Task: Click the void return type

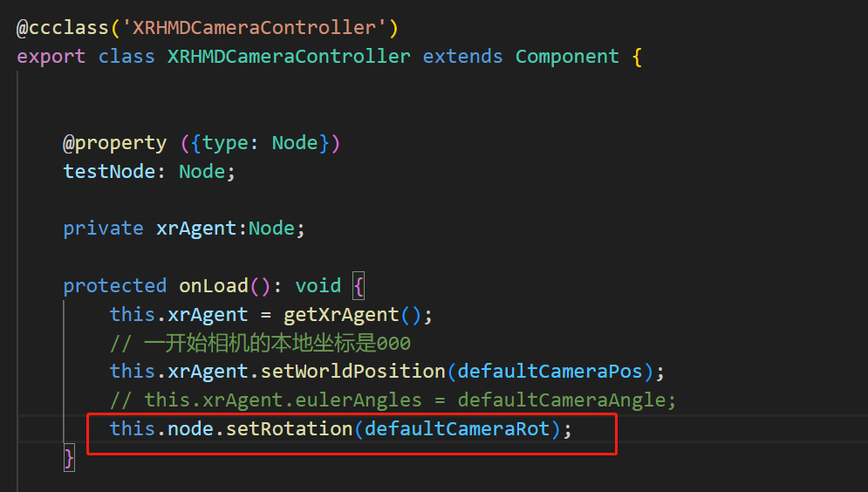Action: tap(318, 286)
